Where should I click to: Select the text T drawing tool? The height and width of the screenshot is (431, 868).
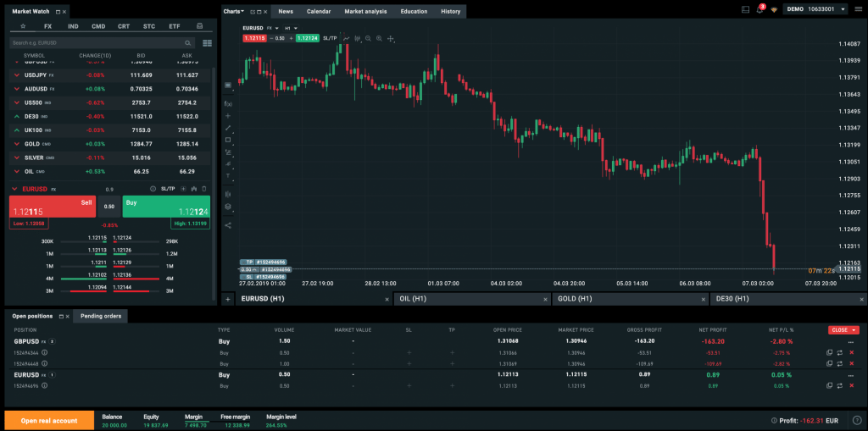click(227, 175)
